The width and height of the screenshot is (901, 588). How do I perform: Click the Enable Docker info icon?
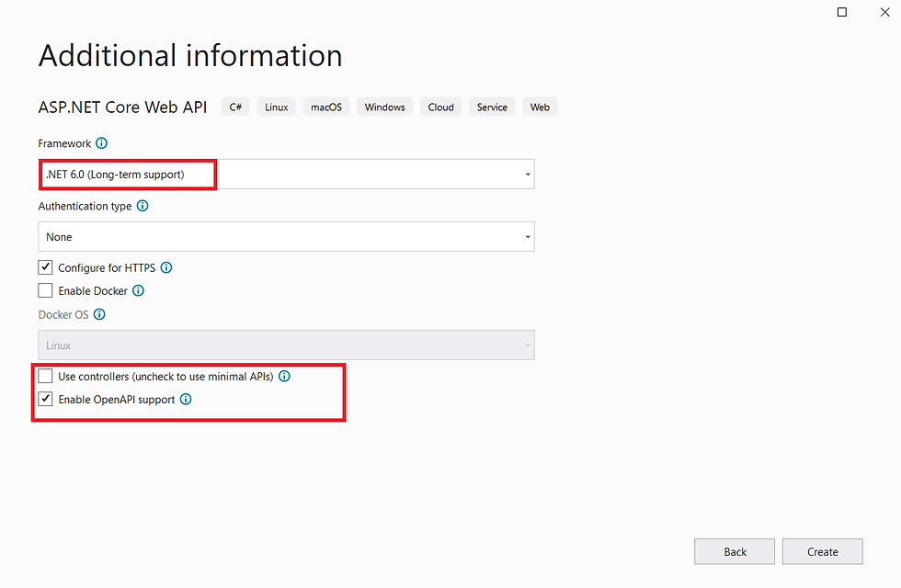(x=139, y=290)
